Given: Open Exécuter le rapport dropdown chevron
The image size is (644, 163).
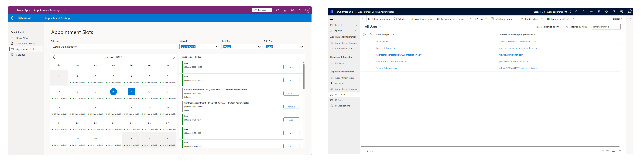Looking at the screenshot, I should click(x=517, y=19).
